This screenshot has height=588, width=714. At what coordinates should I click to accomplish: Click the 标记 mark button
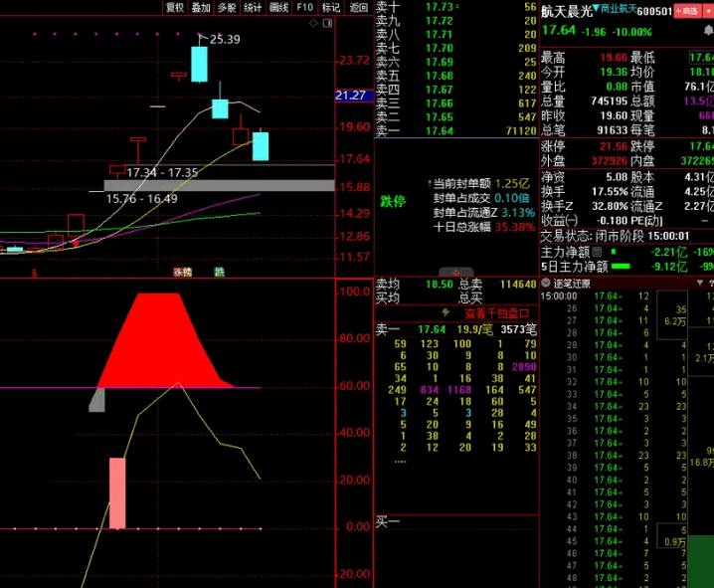click(331, 7)
